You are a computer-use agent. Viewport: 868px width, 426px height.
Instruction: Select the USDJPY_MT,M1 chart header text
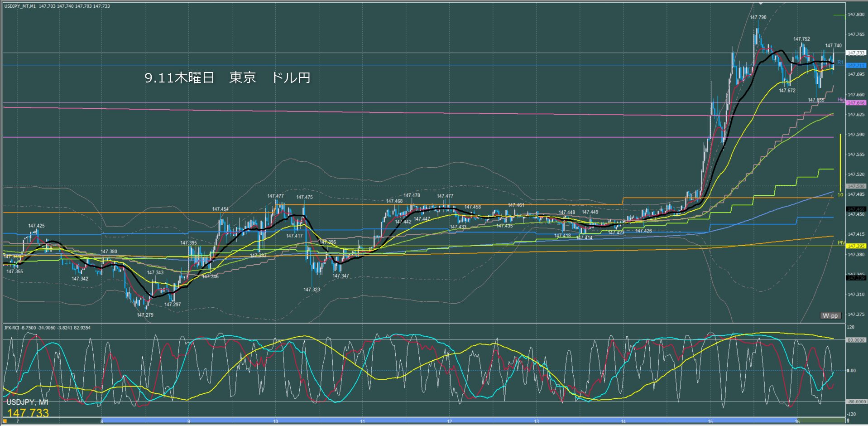20,6
